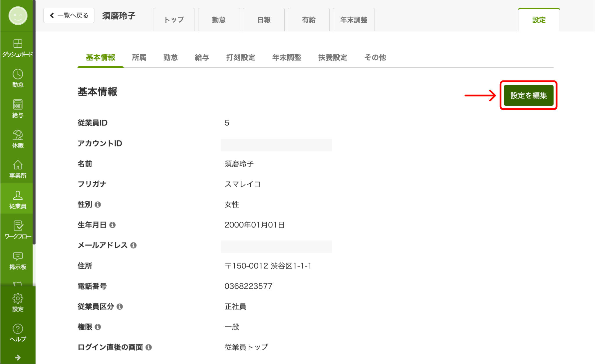The height and width of the screenshot is (364, 595).
Task: Switch to the 日報 tab
Action: pyautogui.click(x=264, y=19)
